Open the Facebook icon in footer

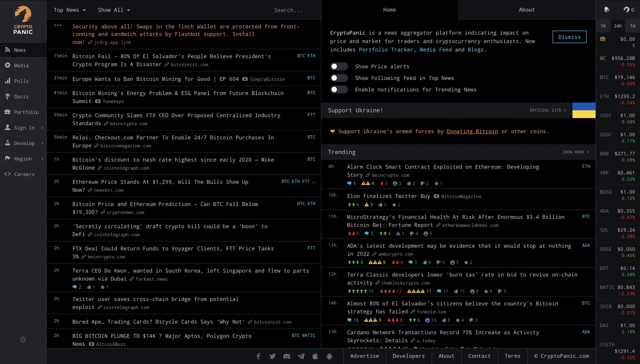click(258, 356)
